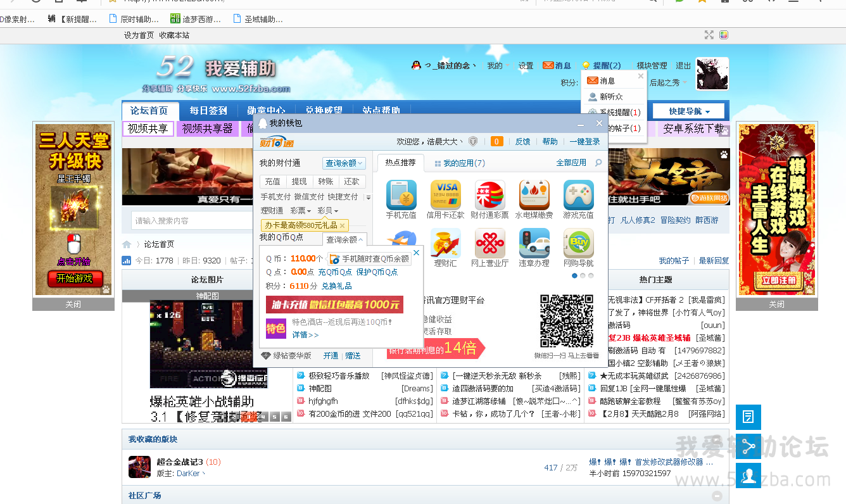Go to 每日签到 tab
This screenshot has height=504, width=846.
208,110
